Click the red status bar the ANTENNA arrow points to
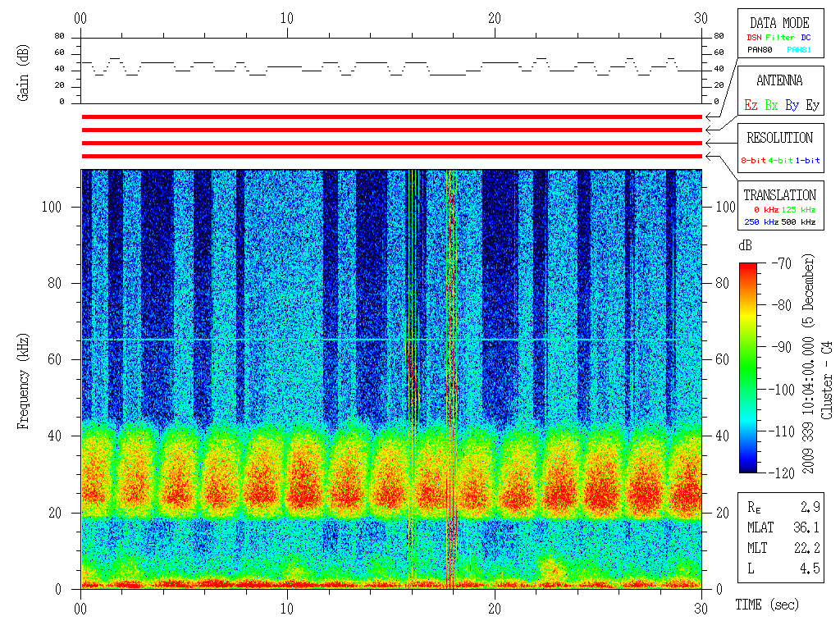The image size is (840, 630). (391, 130)
